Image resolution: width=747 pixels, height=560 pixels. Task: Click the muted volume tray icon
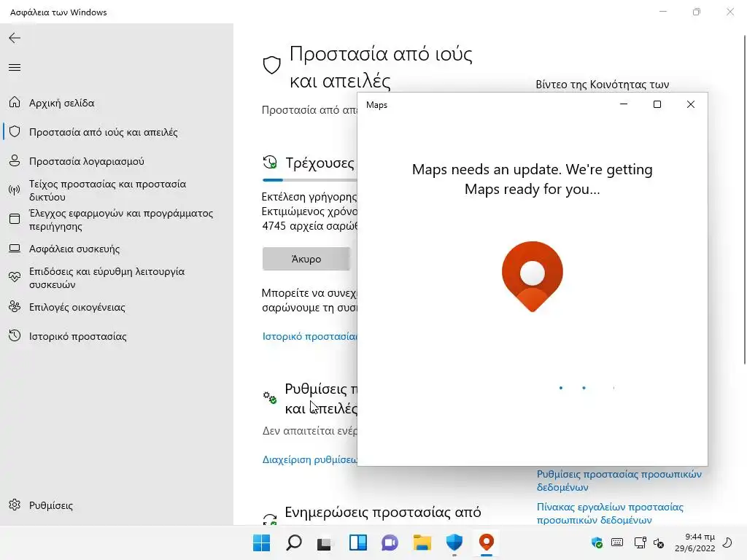pyautogui.click(x=659, y=542)
